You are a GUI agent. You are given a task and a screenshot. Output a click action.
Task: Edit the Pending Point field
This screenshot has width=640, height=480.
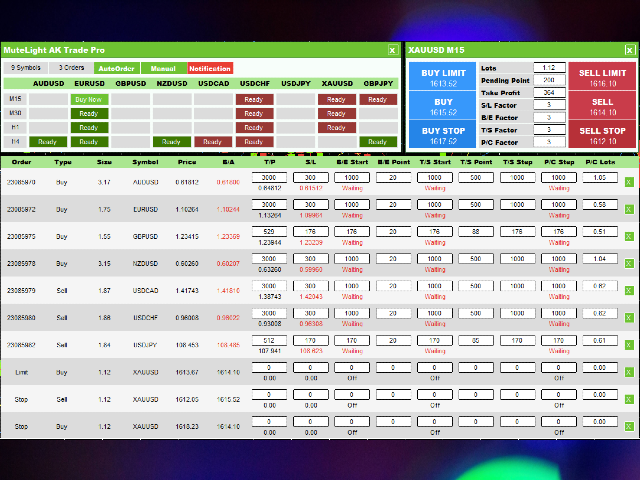point(549,80)
